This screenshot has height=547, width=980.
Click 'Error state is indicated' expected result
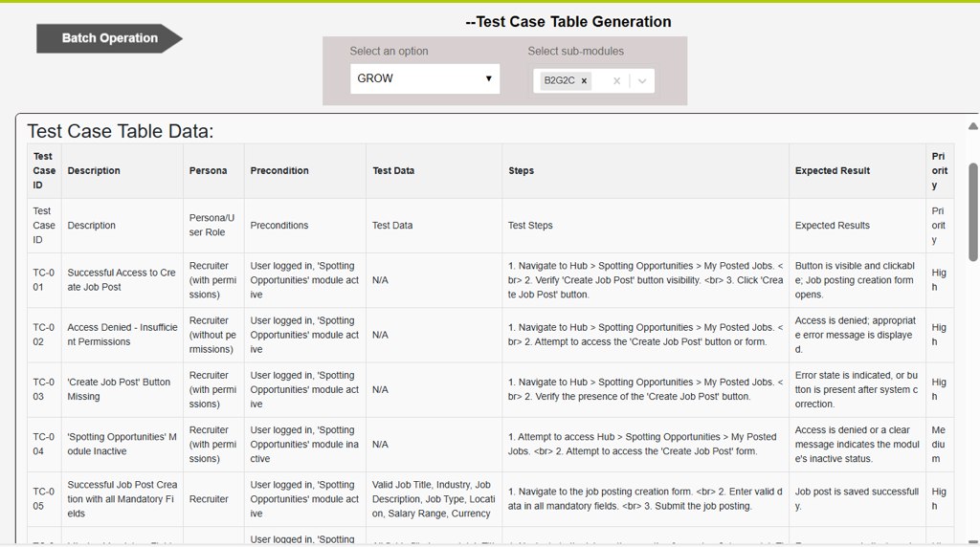click(x=857, y=389)
